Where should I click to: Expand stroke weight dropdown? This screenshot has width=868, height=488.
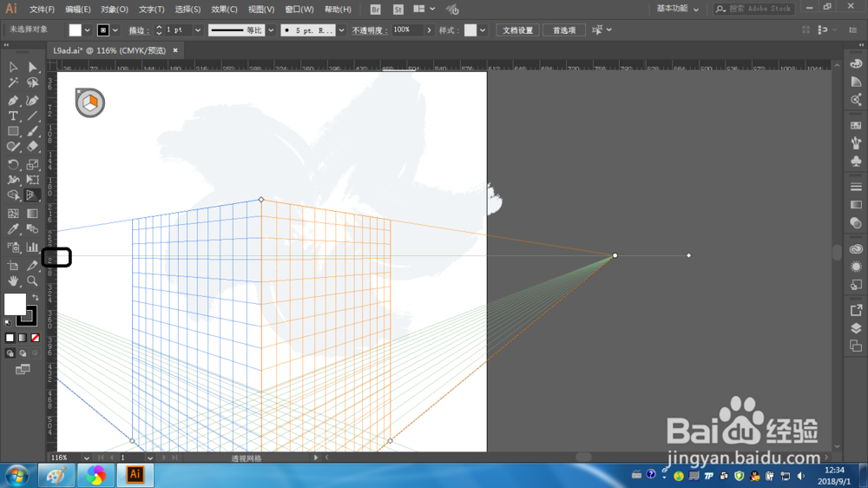coord(198,30)
